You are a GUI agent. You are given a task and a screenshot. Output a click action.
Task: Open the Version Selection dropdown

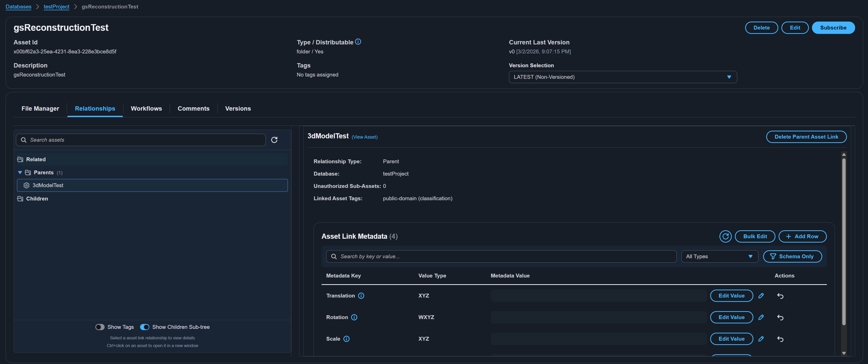[622, 77]
